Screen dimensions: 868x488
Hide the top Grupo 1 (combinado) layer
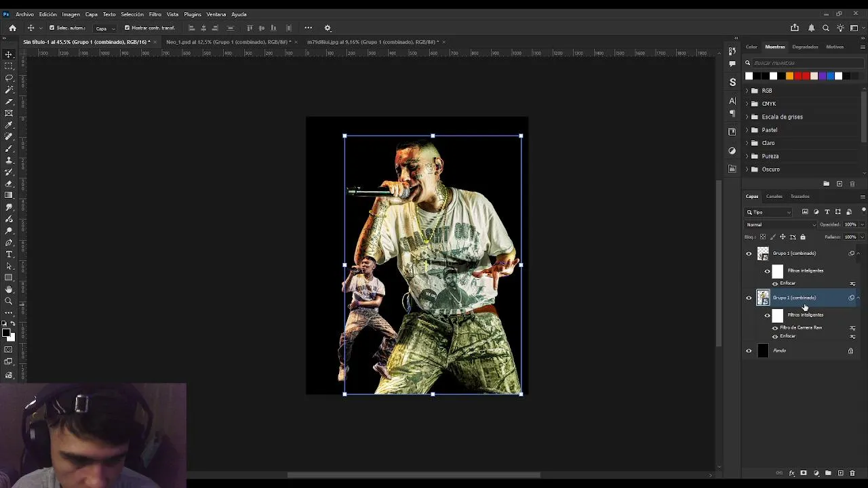coord(749,253)
